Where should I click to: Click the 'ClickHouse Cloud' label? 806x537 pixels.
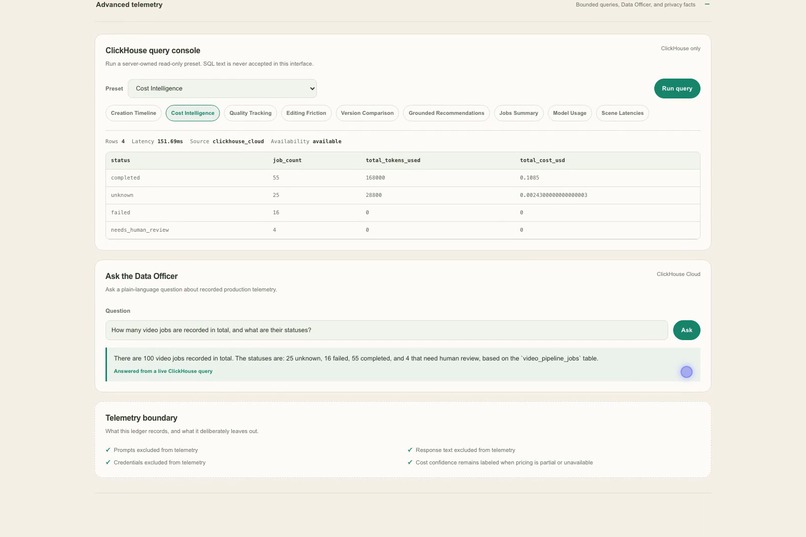tap(679, 274)
